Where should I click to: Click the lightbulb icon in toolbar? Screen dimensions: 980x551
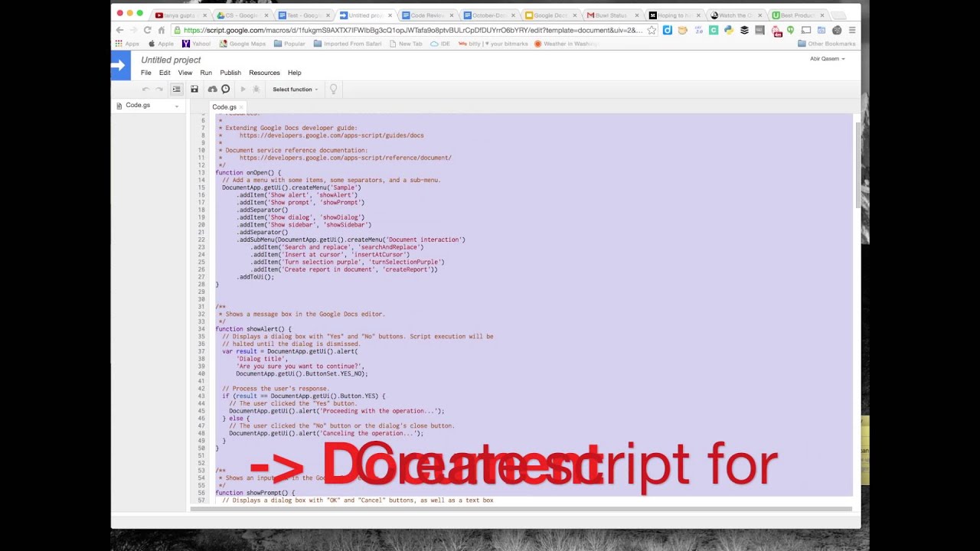click(x=333, y=90)
